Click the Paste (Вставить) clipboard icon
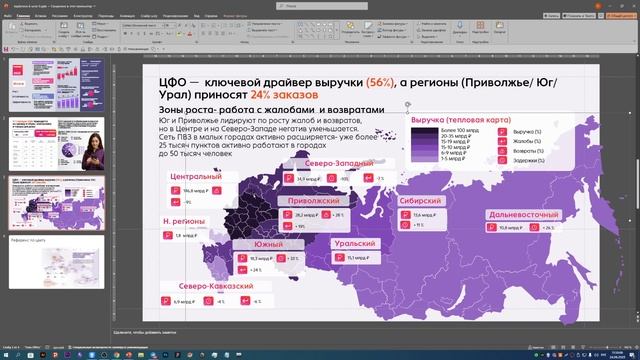 pos(11,28)
